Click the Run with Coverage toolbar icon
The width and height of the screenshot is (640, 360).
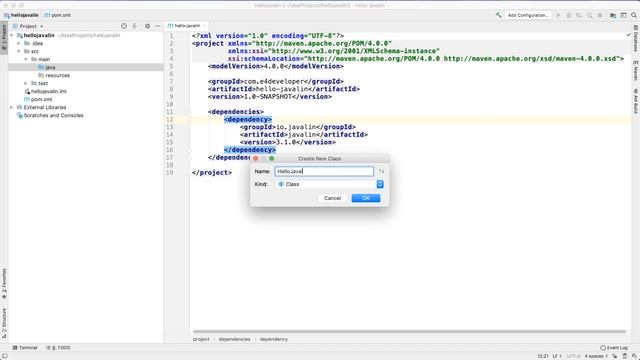coord(579,15)
